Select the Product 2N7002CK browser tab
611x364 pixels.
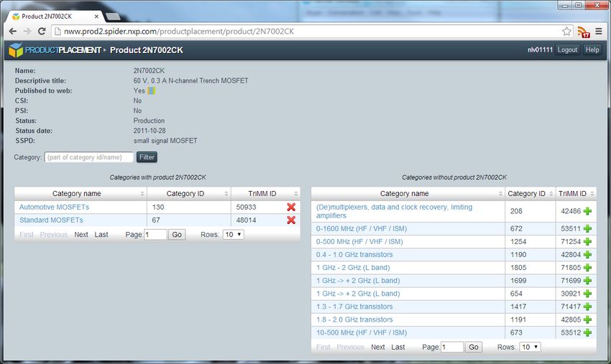(55, 17)
